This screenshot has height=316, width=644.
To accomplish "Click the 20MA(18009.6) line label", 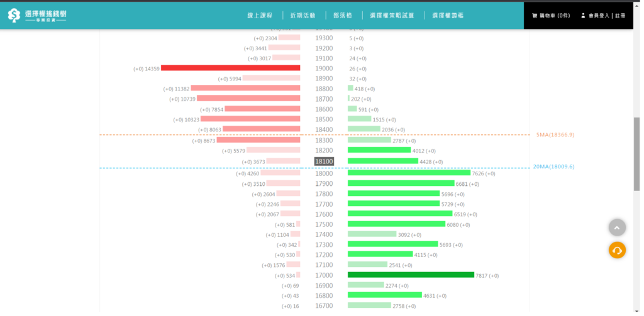I will point(553,166).
